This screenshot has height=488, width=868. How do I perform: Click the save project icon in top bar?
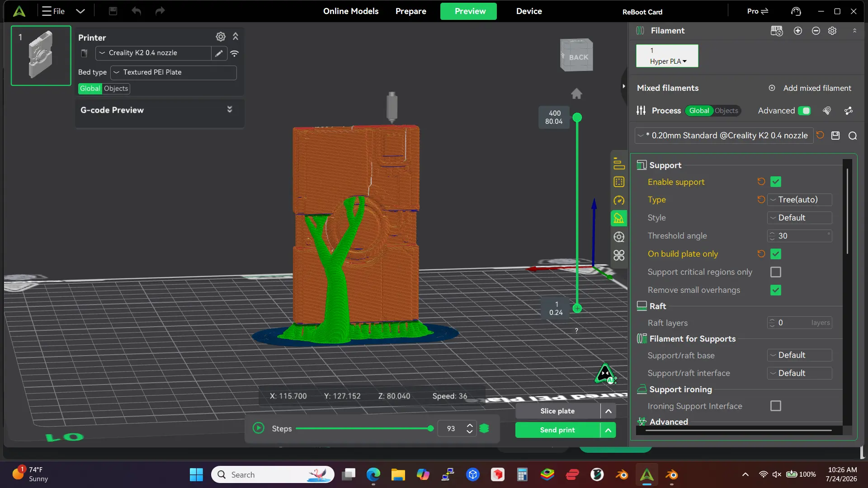click(x=113, y=11)
